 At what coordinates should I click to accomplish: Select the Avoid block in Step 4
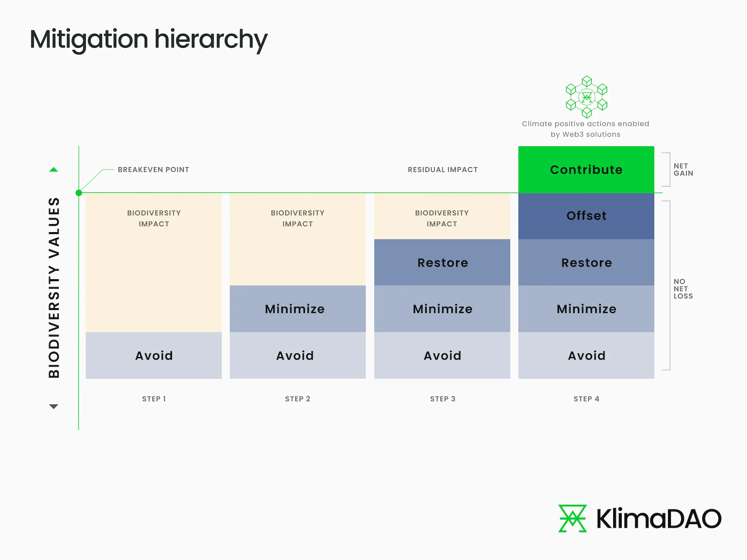(x=586, y=355)
